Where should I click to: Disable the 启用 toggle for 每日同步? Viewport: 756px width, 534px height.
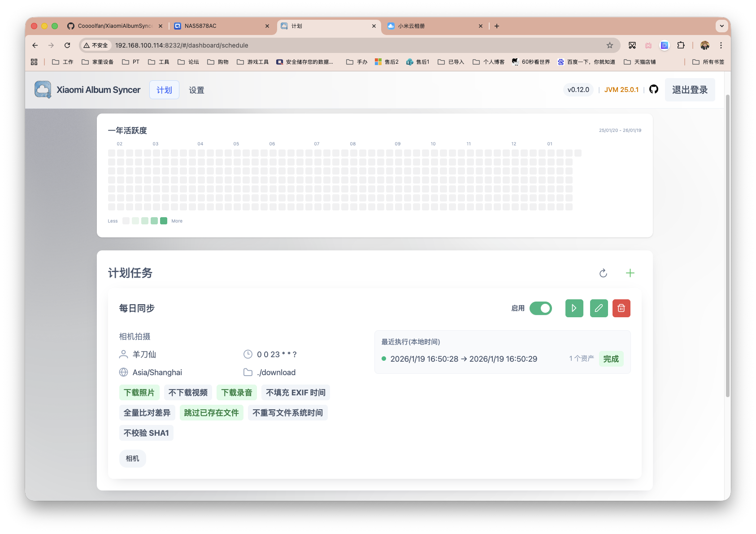tap(541, 308)
